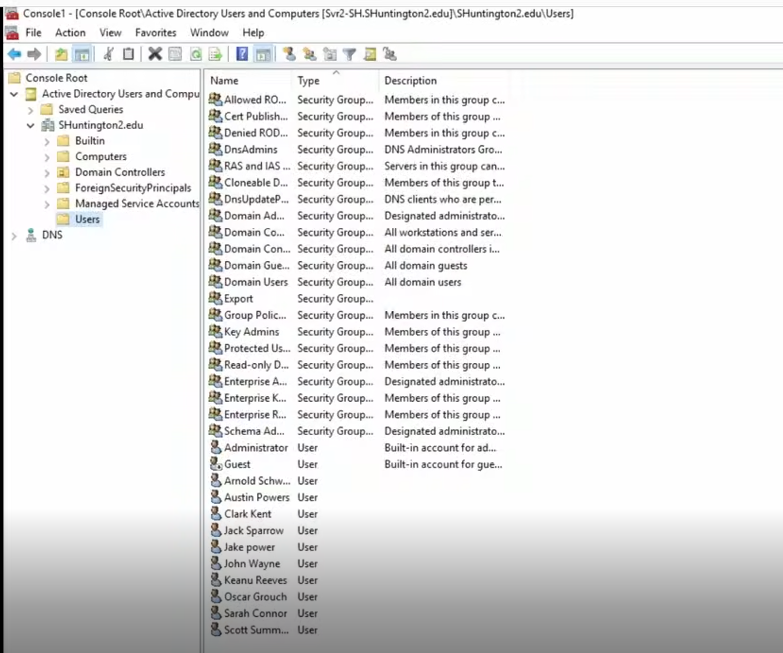Click the Find objects toolbar icon
783x653 pixels.
(x=370, y=54)
